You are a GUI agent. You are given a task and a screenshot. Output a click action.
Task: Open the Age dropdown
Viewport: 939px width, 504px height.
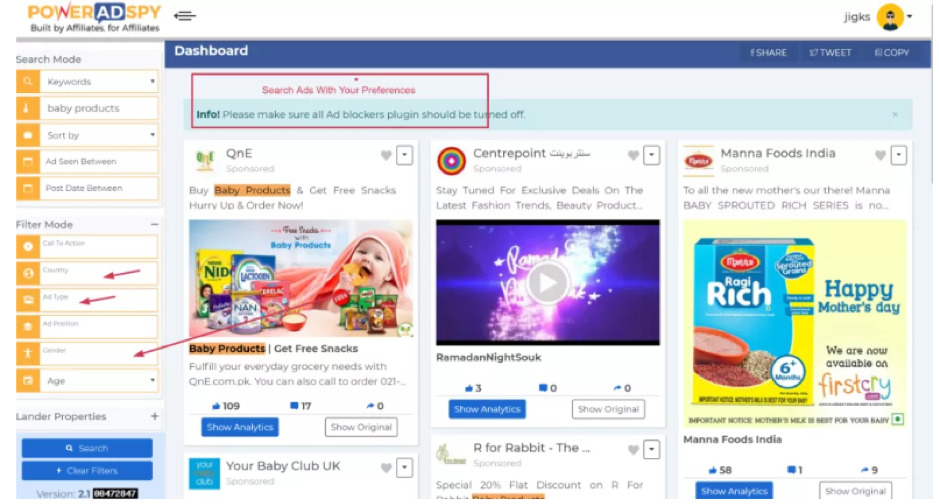click(x=99, y=381)
